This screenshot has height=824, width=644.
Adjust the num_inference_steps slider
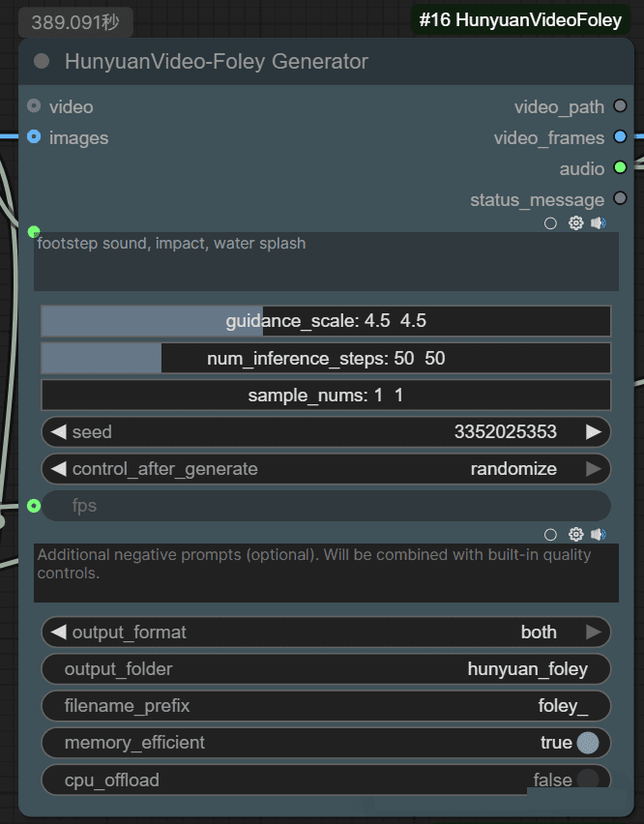coord(326,359)
